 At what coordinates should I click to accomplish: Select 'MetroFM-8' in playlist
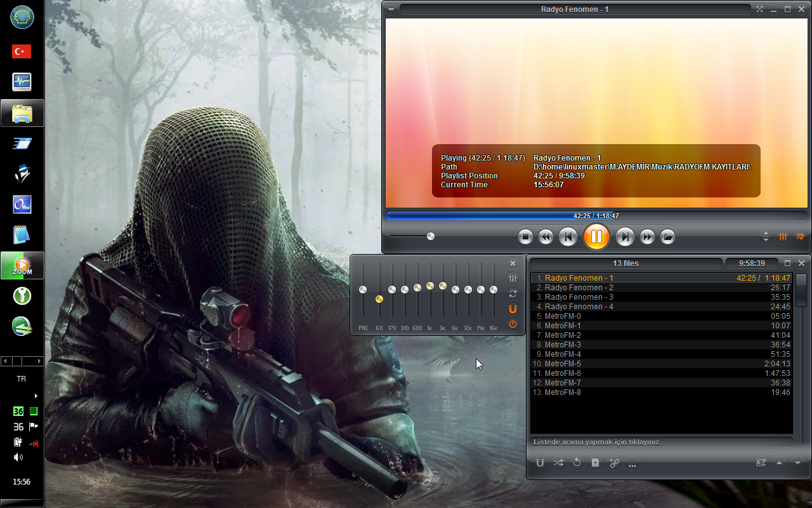click(x=661, y=392)
